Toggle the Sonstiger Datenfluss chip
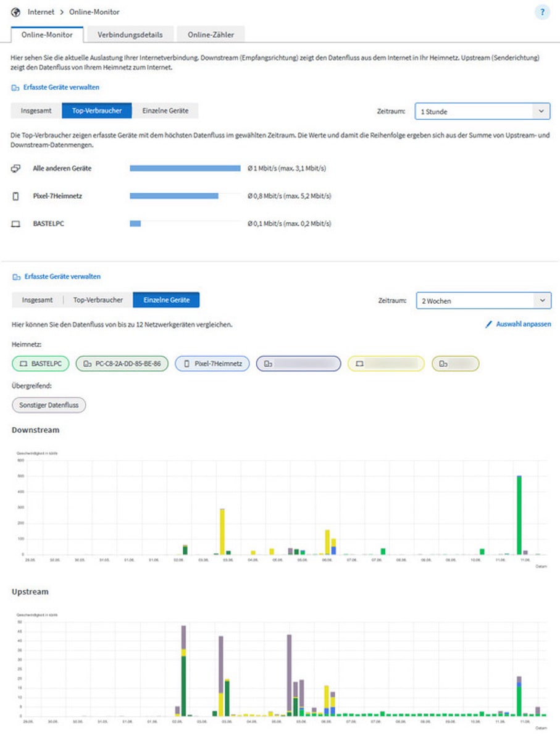560x741 pixels. (49, 405)
